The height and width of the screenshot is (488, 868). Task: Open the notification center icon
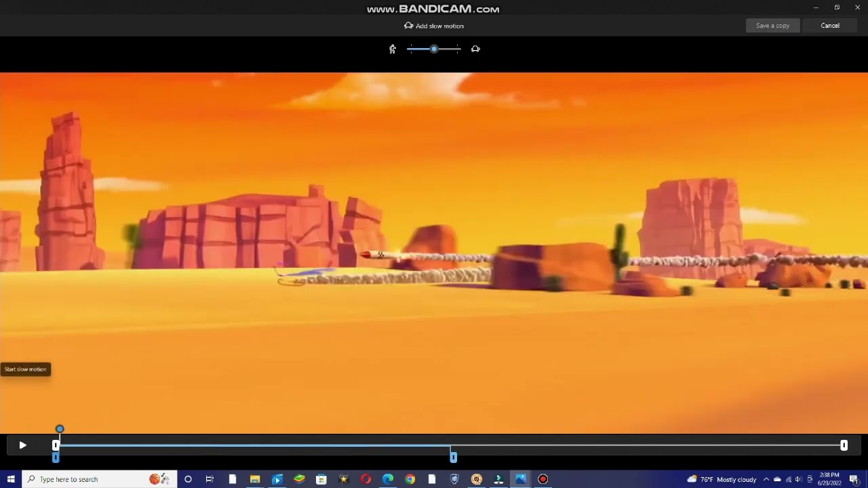854,479
